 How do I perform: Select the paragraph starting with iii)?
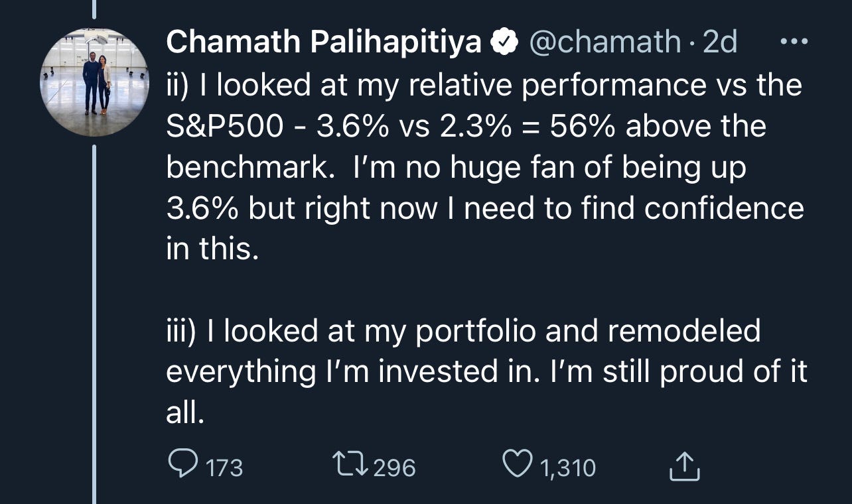[486, 372]
